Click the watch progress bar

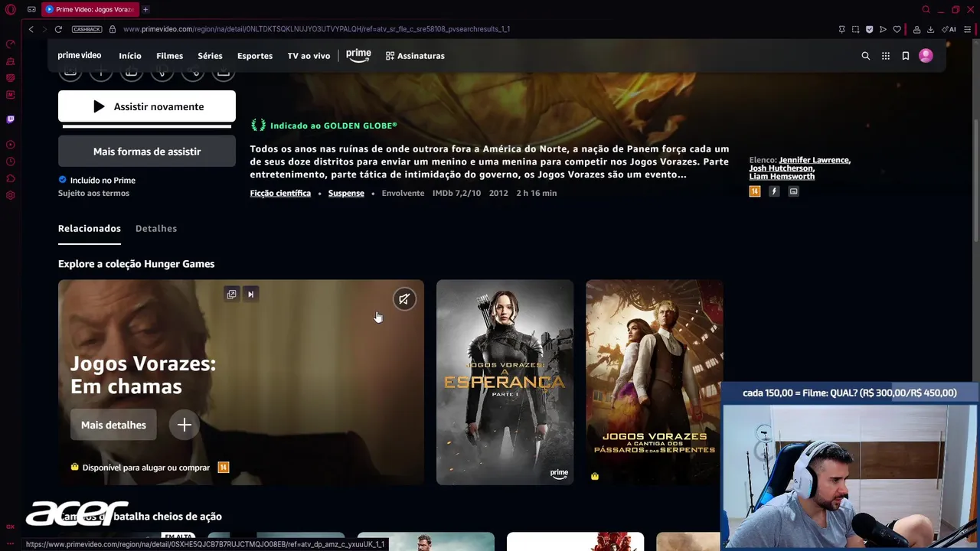(x=147, y=126)
